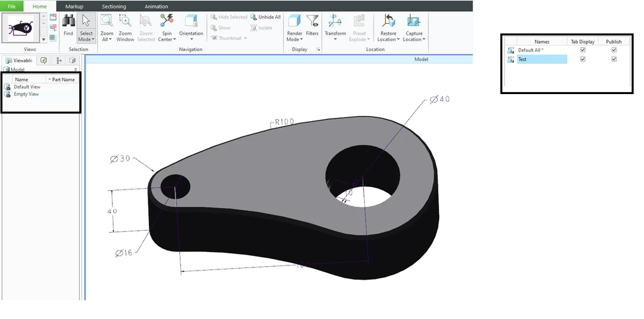
Task: Click the Publish column header
Action: pos(614,41)
